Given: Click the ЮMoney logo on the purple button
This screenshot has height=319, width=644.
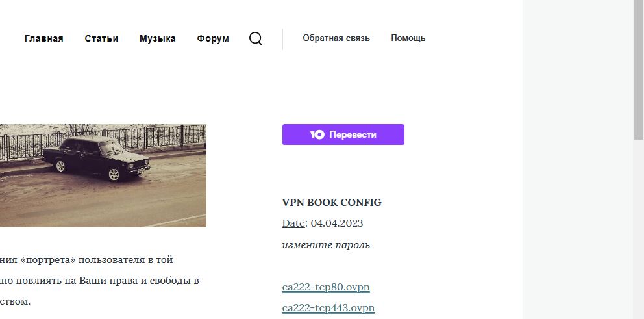Looking at the screenshot, I should (x=317, y=135).
